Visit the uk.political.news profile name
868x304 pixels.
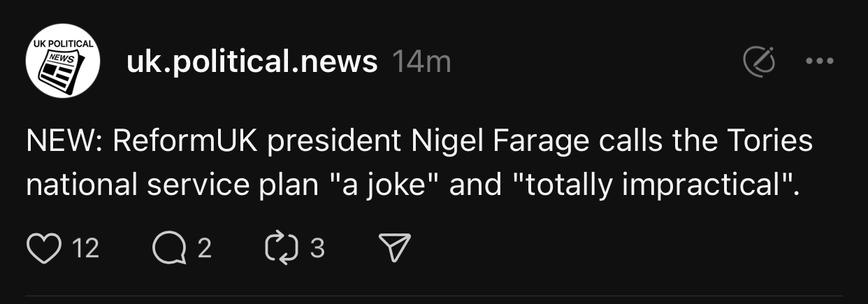click(252, 63)
